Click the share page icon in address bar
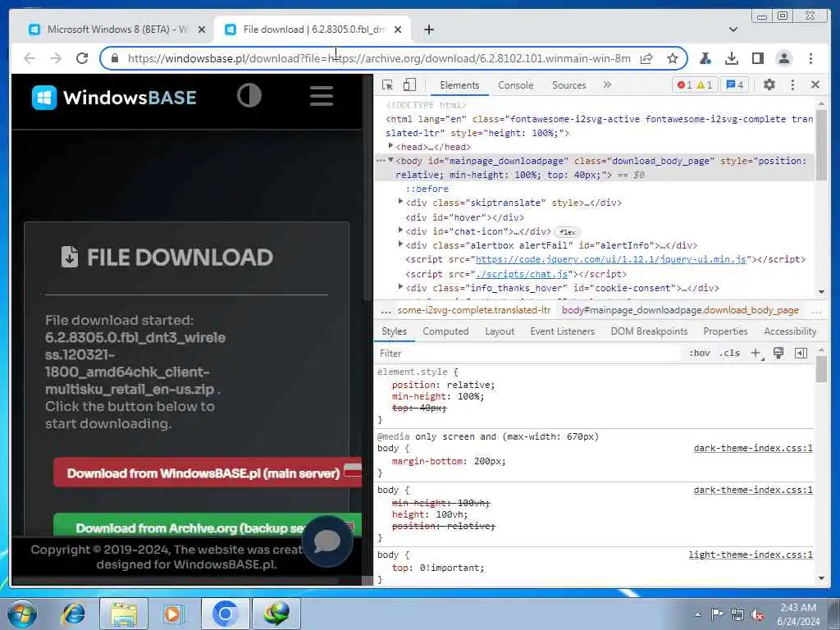 pyautogui.click(x=646, y=58)
